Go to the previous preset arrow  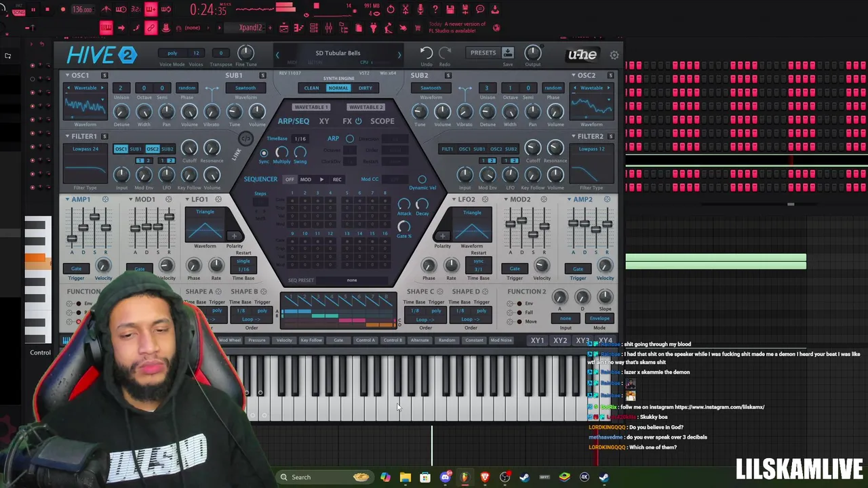[277, 55]
